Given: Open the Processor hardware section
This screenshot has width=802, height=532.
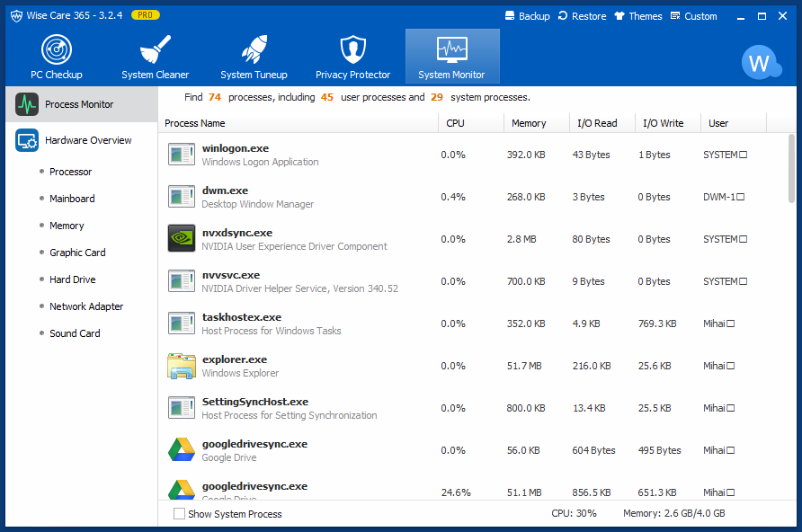Looking at the screenshot, I should point(71,172).
